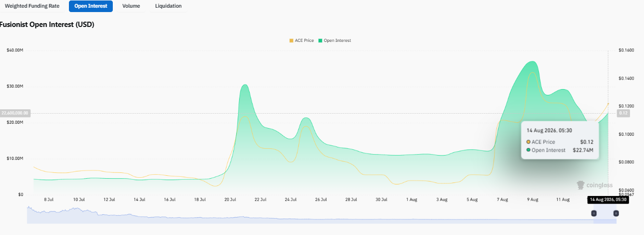
Task: Click the 14 Aug 2026, 05:30 crosshair date label
Action: pyautogui.click(x=608, y=199)
